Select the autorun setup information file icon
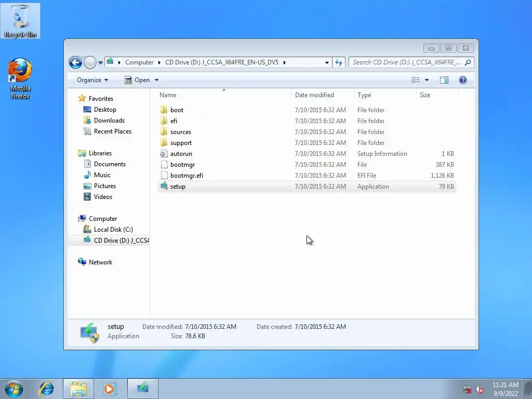 pos(164,154)
